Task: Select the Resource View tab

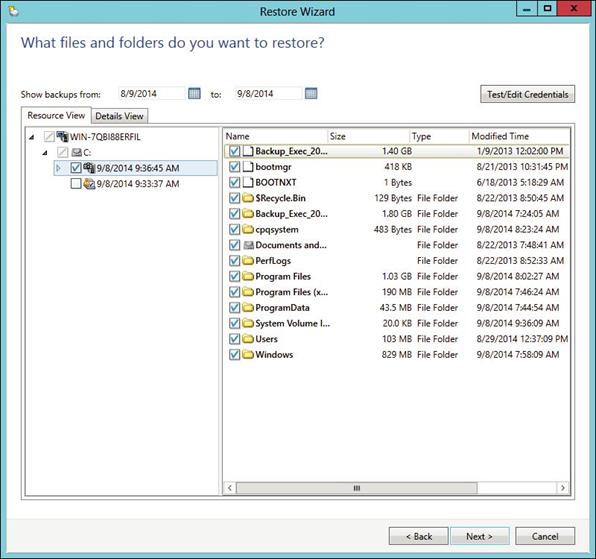Action: coord(56,115)
